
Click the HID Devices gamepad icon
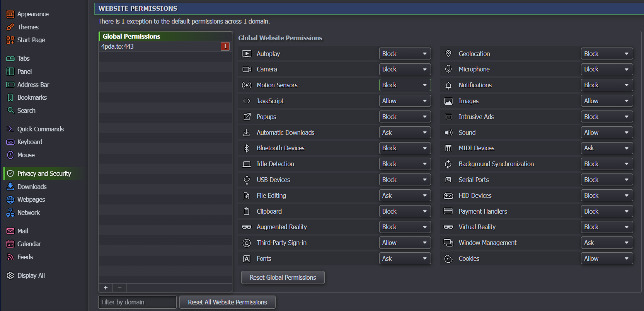pos(448,196)
